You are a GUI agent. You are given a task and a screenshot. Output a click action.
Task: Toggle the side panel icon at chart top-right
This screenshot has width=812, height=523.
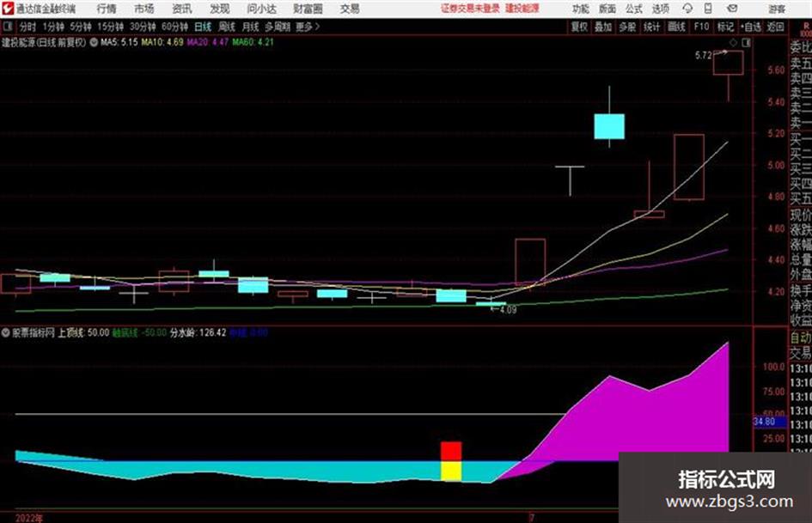click(746, 42)
